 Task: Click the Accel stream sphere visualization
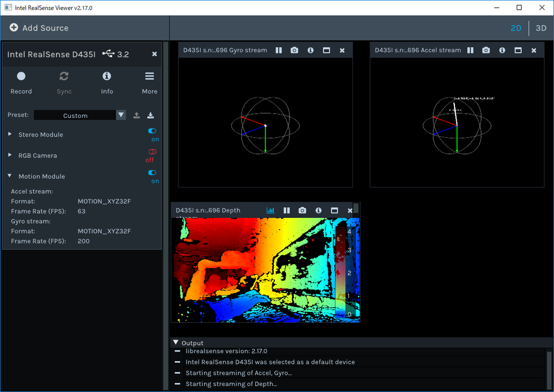point(457,126)
